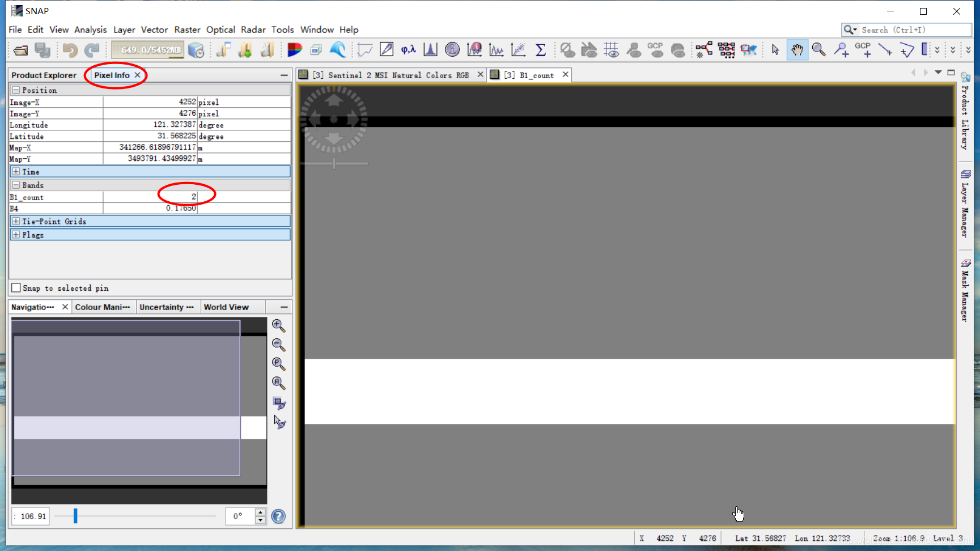Open the File menu
Screen dimensions: 980x551
[15, 29]
